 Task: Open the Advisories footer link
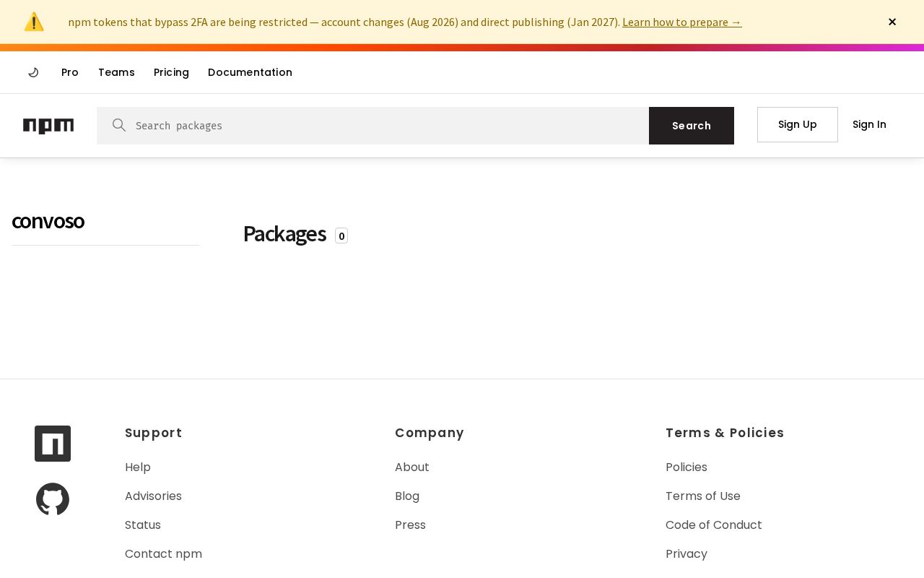coord(153,496)
